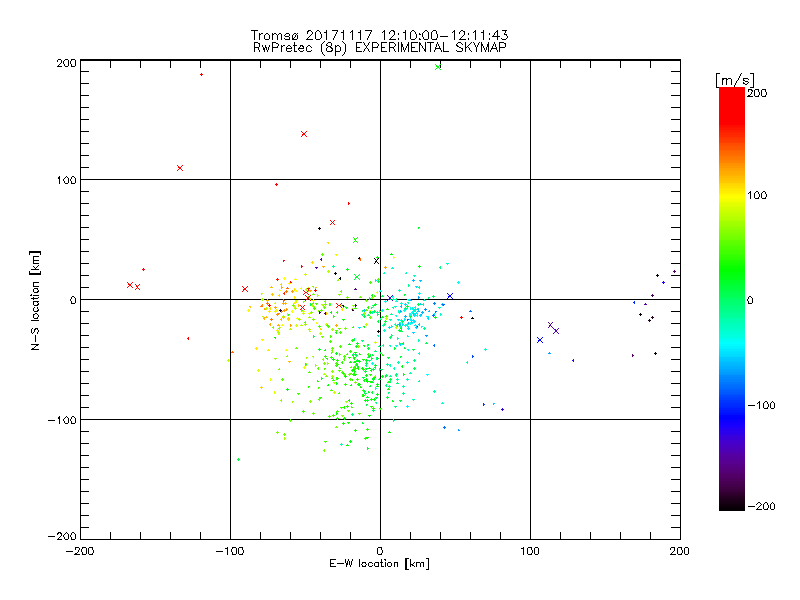The height and width of the screenshot is (600, 800).
Task: Click the red X marker near 110 km north
Action: 180,168
